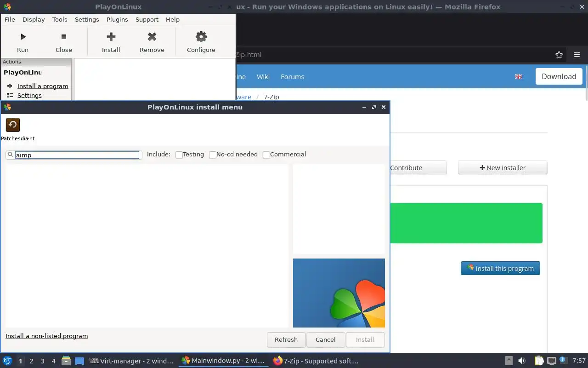The height and width of the screenshot is (368, 588).
Task: Click the Configure gear icon in PlayOnLinux toolbar
Action: pyautogui.click(x=201, y=37)
